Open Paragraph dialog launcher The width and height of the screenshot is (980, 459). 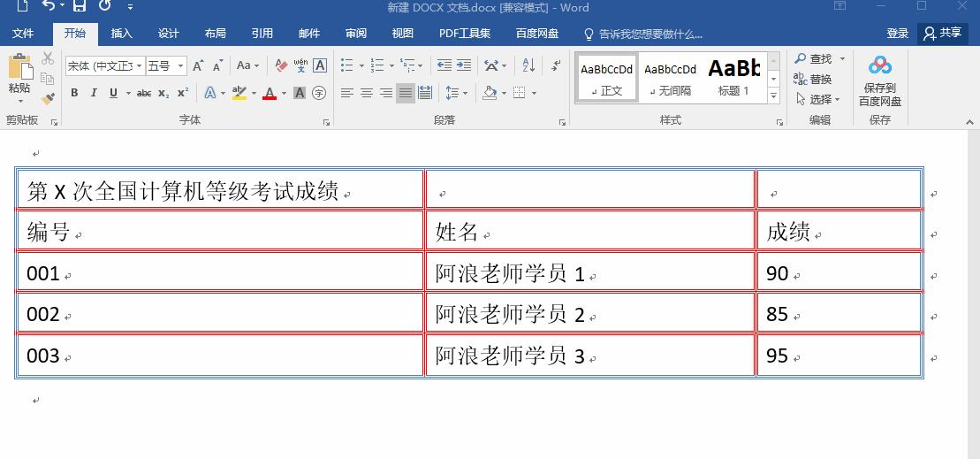563,123
